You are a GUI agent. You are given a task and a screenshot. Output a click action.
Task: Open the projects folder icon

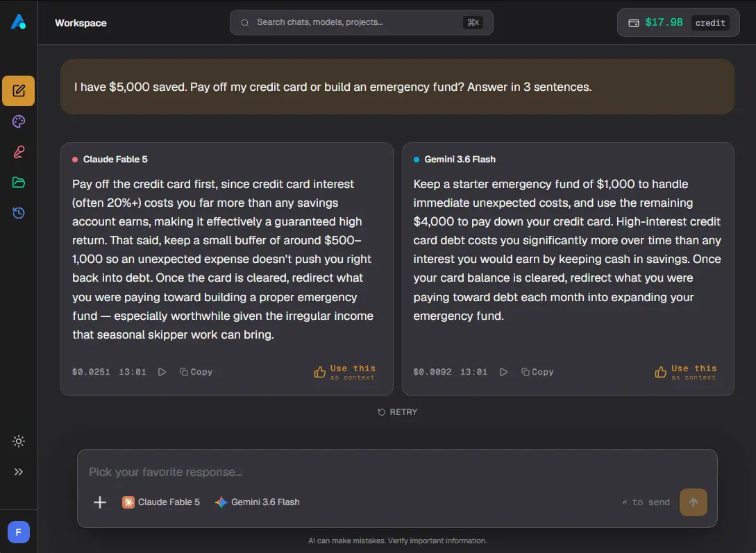click(18, 182)
